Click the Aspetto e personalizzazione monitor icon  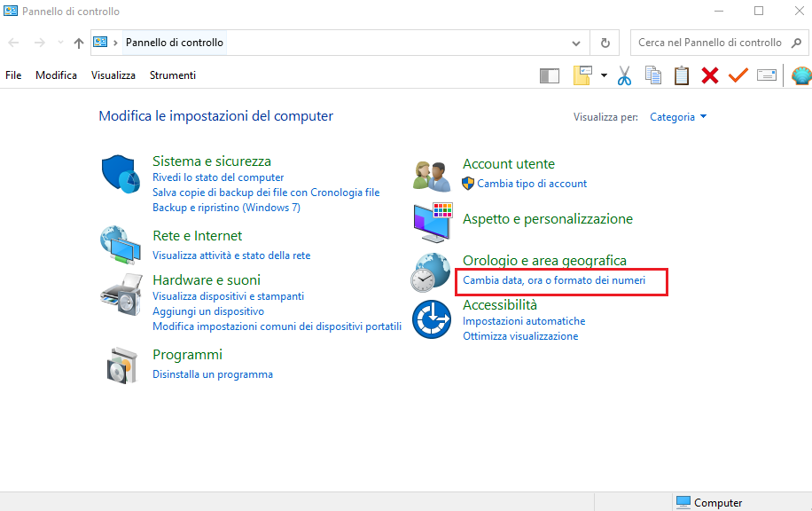(x=433, y=223)
